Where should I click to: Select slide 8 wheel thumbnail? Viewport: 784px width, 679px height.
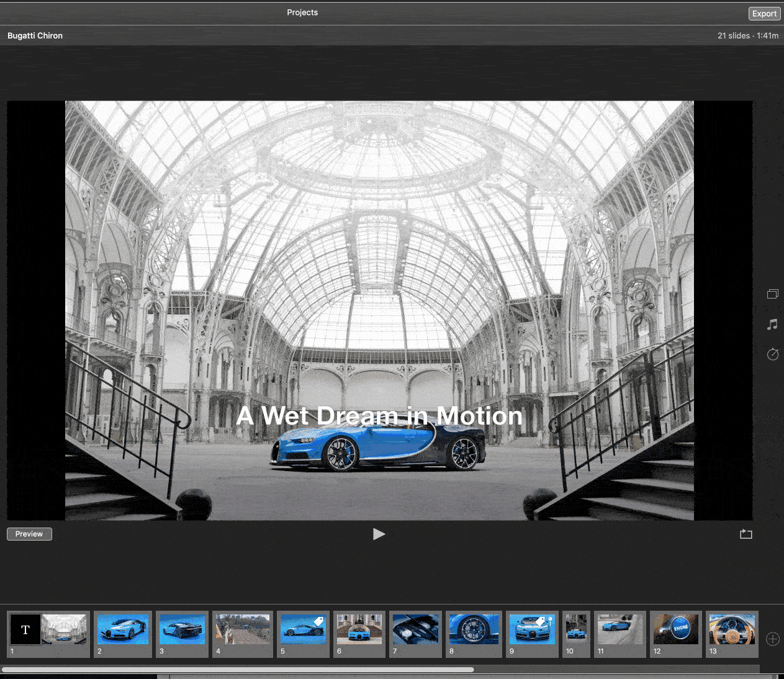pyautogui.click(x=474, y=629)
